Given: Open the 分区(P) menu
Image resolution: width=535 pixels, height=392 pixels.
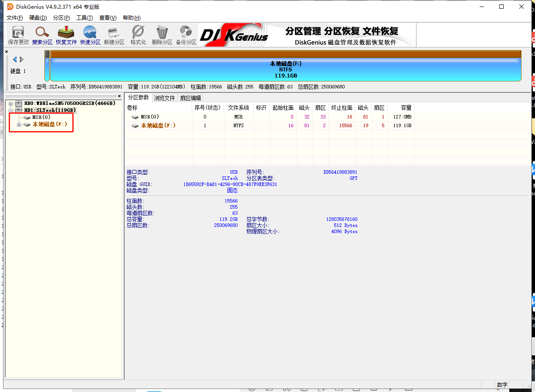Looking at the screenshot, I should [61, 18].
